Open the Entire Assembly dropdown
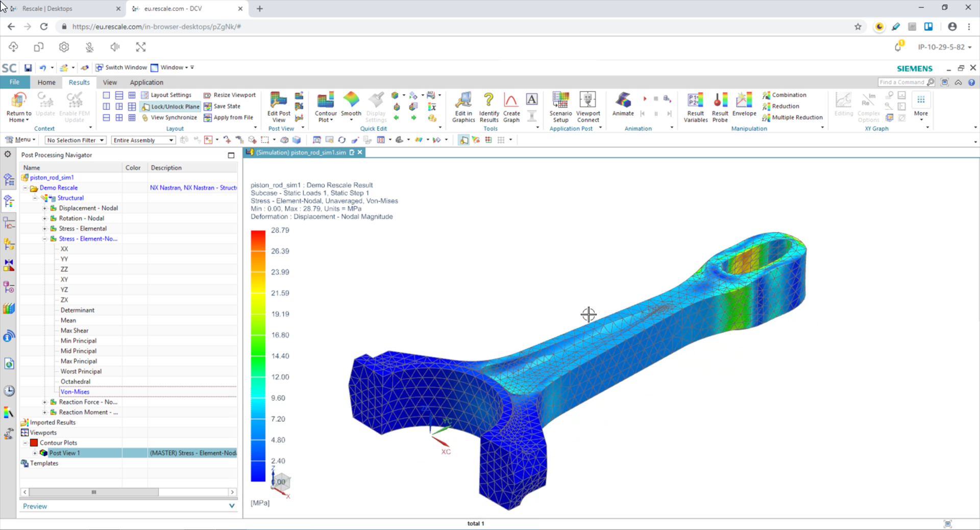 click(143, 140)
